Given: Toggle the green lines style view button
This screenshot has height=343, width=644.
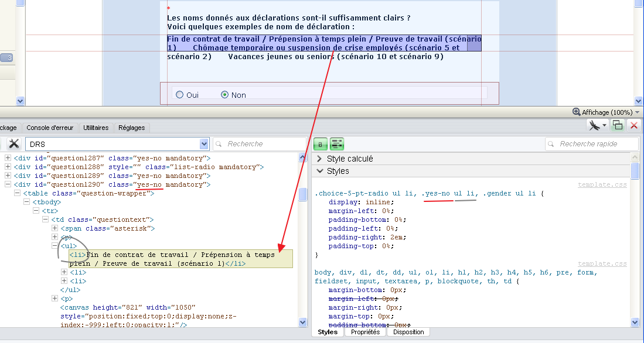Looking at the screenshot, I should click(x=336, y=144).
